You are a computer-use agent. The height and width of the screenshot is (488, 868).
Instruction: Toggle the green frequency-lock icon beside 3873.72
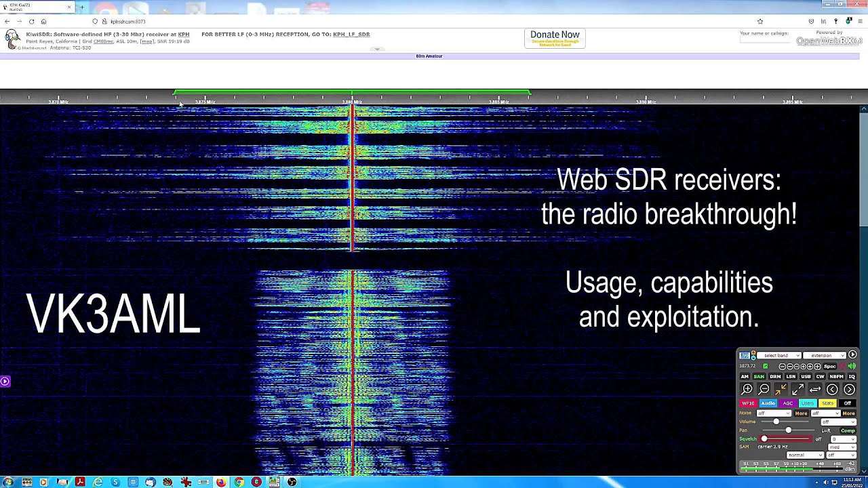(x=765, y=366)
